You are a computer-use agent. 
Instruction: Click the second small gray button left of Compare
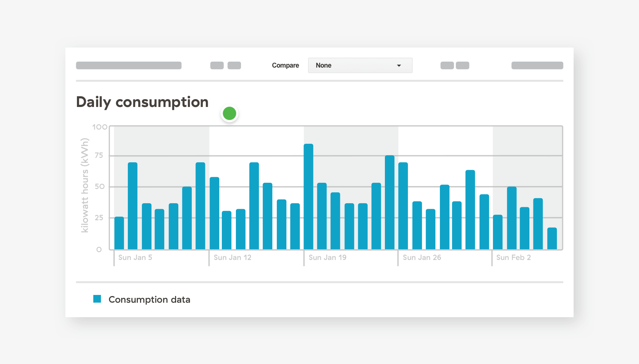tap(234, 65)
